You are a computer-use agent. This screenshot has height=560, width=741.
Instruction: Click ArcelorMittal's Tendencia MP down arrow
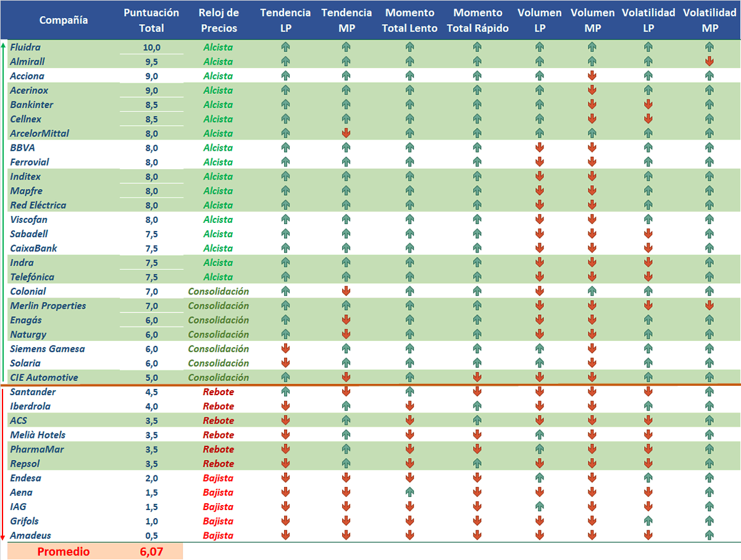346,133
